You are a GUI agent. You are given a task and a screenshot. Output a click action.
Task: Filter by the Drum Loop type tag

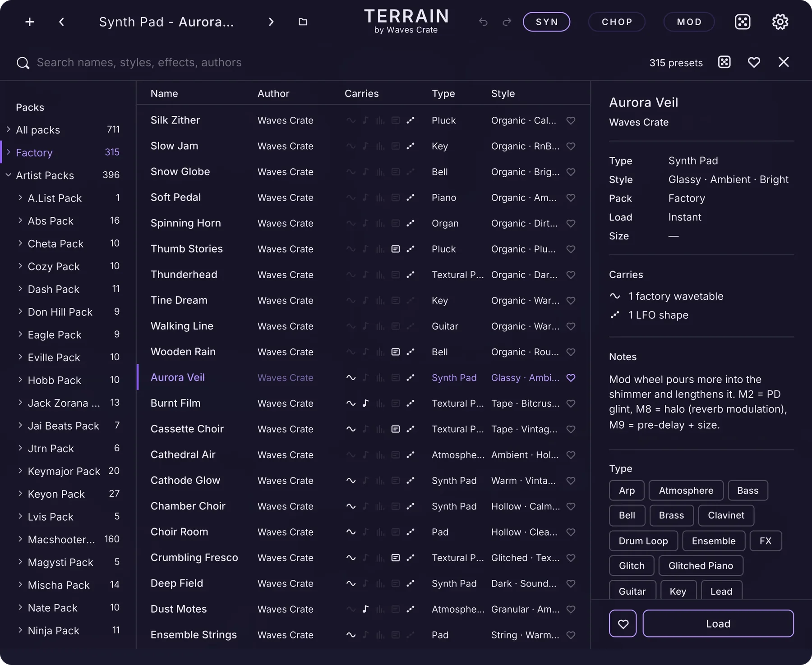click(643, 541)
